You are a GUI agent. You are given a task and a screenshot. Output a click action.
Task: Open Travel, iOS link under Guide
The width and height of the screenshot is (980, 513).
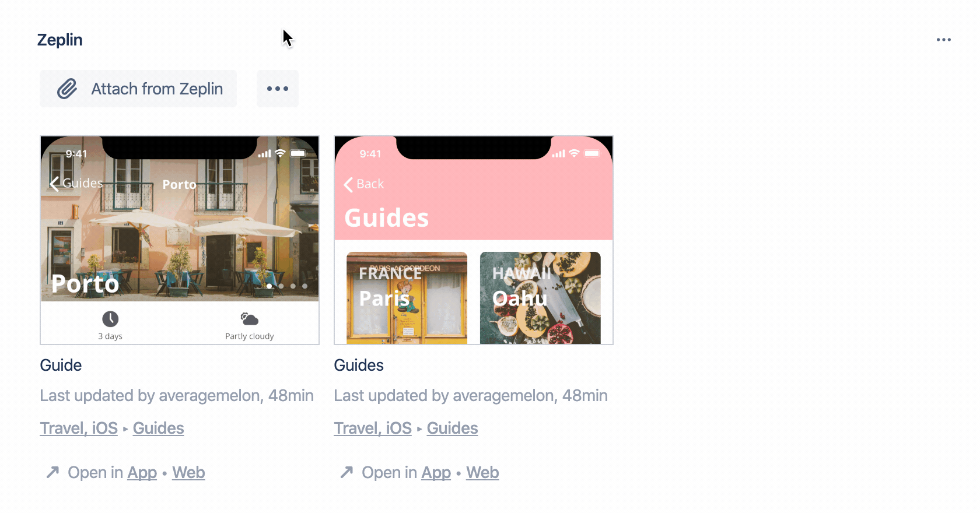(79, 428)
